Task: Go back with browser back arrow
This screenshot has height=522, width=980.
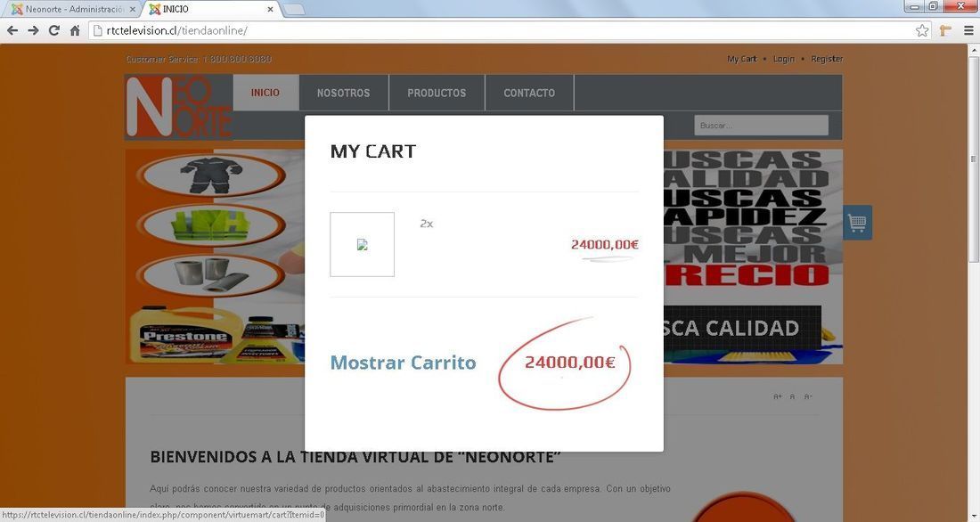Action: pos(12,30)
